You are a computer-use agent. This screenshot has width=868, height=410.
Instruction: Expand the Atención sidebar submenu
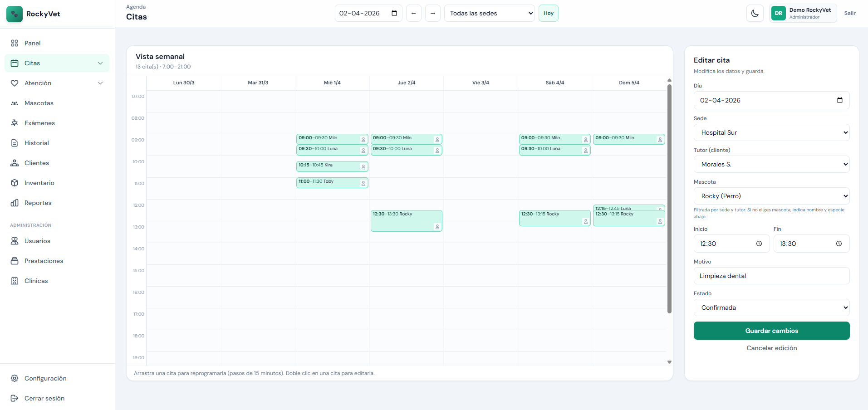pyautogui.click(x=100, y=83)
